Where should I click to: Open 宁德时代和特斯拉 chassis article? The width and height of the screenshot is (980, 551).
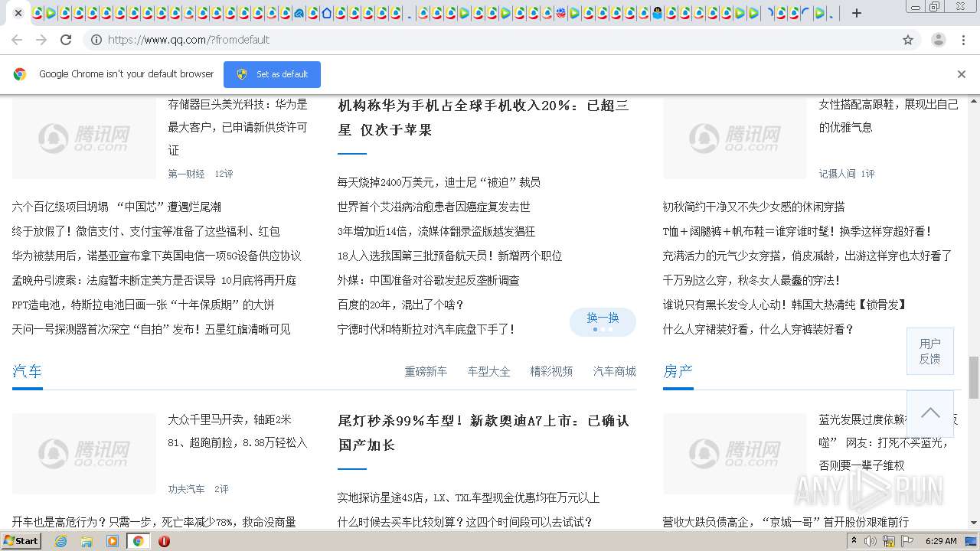(x=426, y=329)
